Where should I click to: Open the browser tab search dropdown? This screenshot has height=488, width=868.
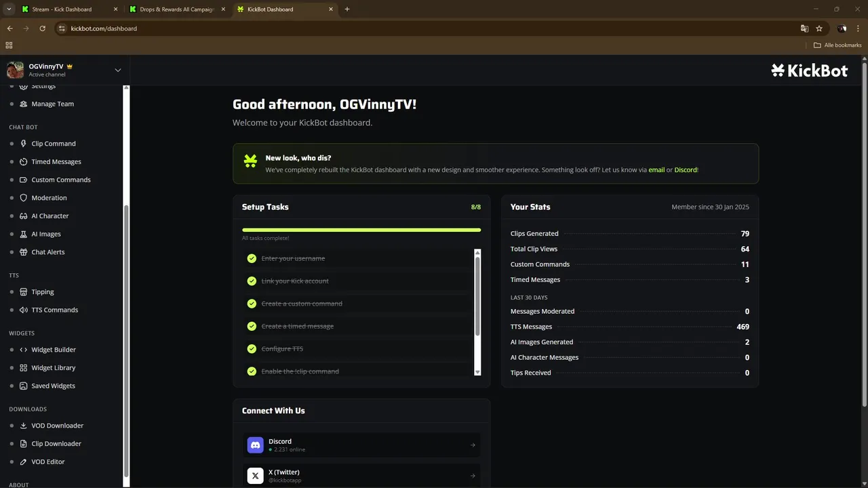point(9,9)
